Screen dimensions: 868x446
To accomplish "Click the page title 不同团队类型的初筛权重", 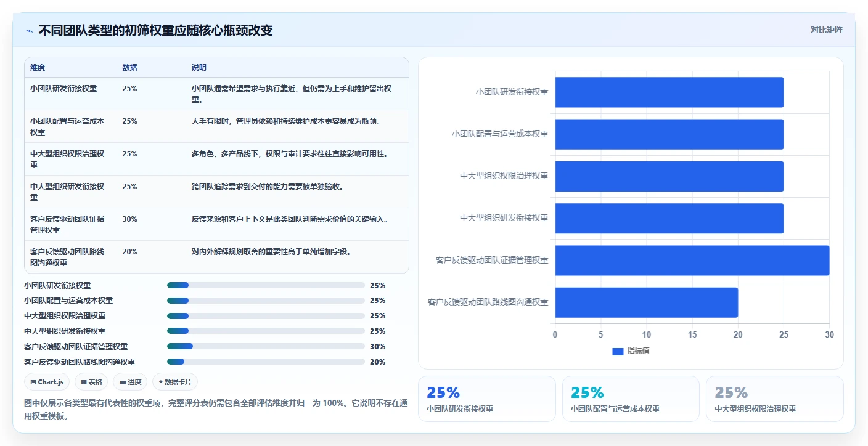I will pos(155,31).
